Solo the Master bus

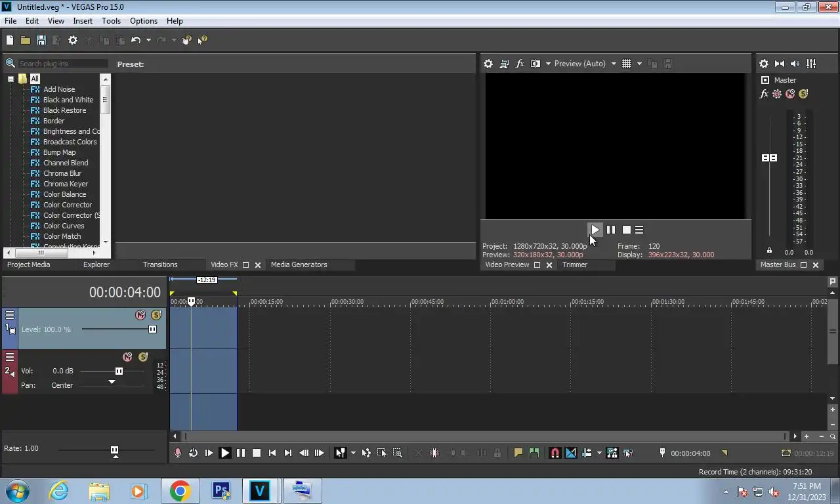[803, 94]
